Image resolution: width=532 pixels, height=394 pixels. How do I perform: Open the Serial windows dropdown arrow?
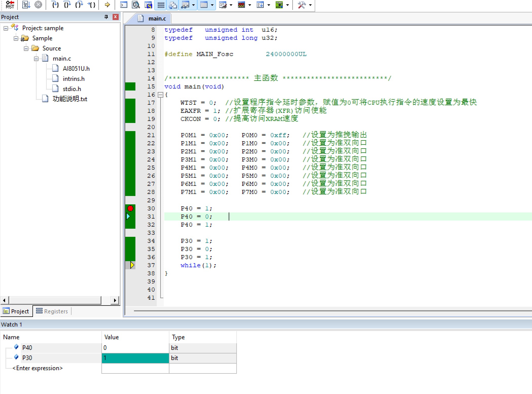[x=231, y=5]
